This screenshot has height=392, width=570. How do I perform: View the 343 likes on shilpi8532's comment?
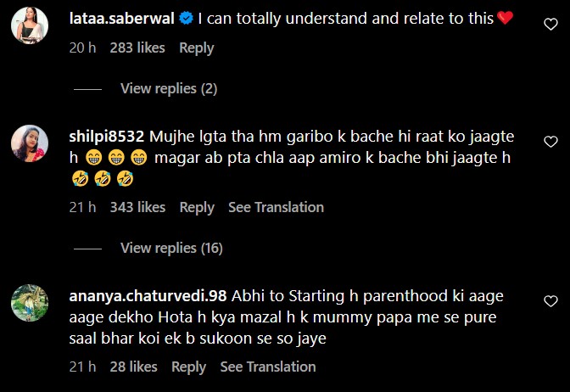[x=137, y=207]
